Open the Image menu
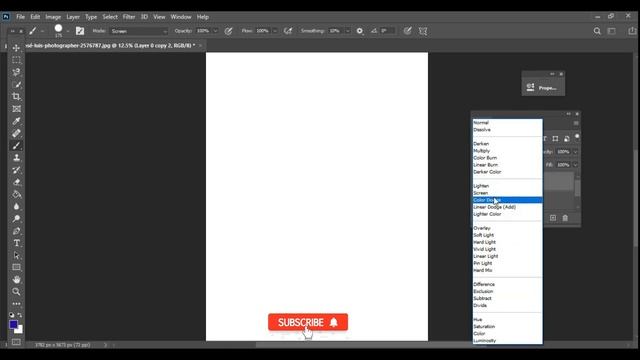Viewport: 640px width, 360px height. point(53,17)
